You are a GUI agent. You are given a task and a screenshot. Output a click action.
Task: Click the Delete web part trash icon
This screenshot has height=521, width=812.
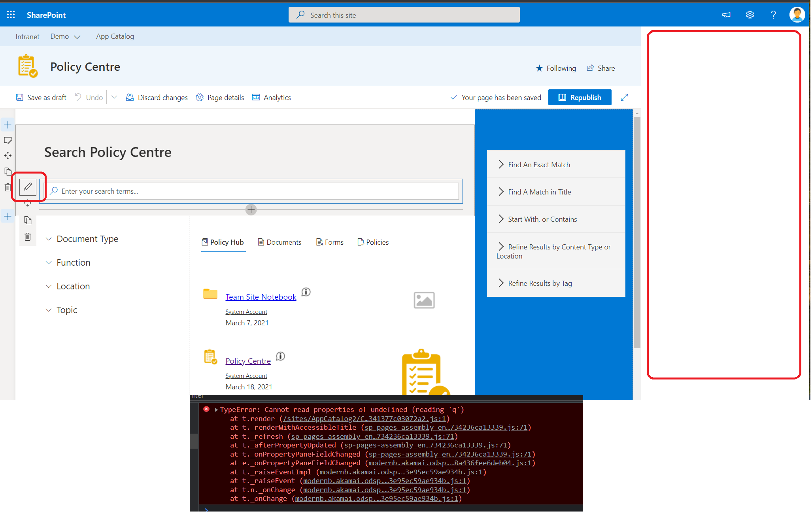click(28, 236)
